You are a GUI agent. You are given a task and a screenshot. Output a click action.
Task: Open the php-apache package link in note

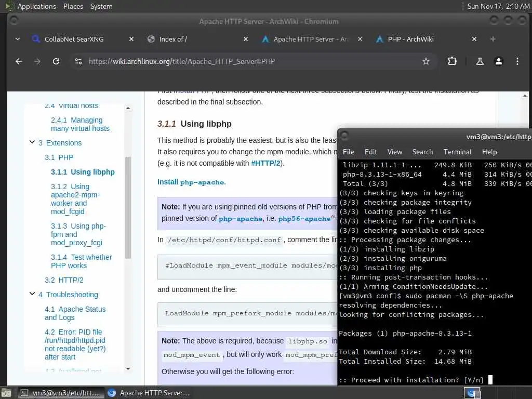[241, 219]
